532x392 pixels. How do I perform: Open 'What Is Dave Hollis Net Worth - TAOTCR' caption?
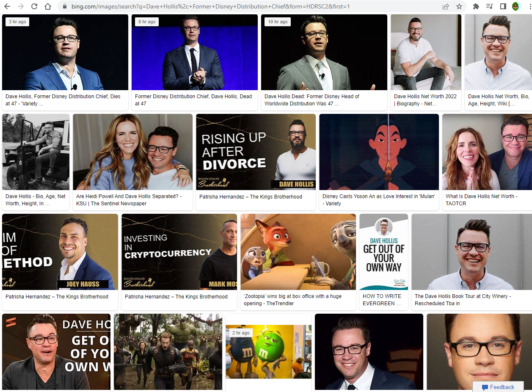(x=481, y=200)
